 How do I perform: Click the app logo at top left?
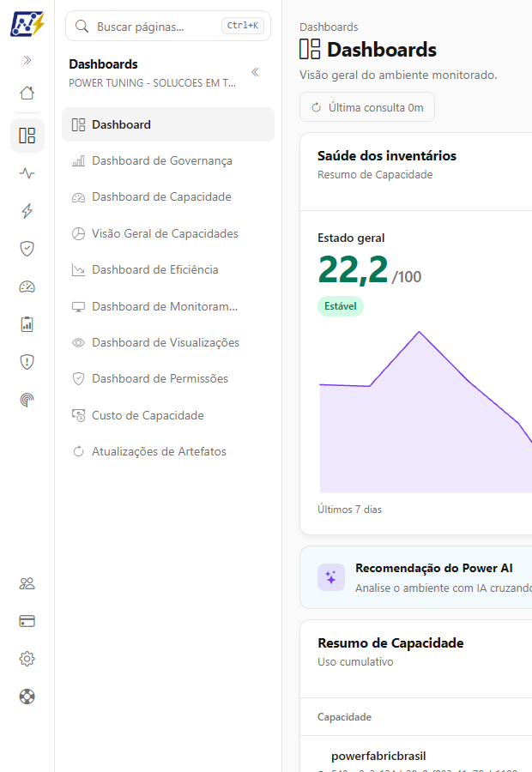(x=27, y=24)
